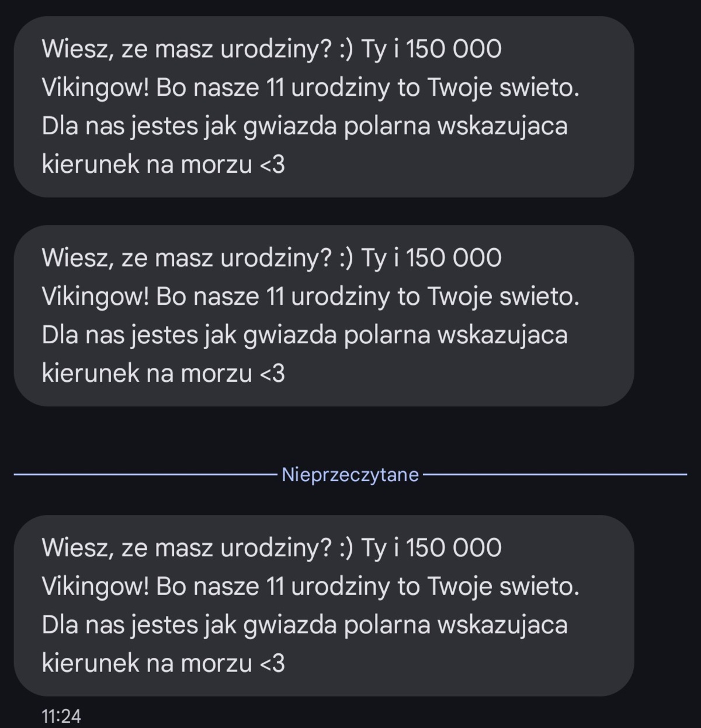Image resolution: width=701 pixels, height=728 pixels.
Task: Tap the message bubble below the Nieprzeczytane divider
Action: coord(324,605)
